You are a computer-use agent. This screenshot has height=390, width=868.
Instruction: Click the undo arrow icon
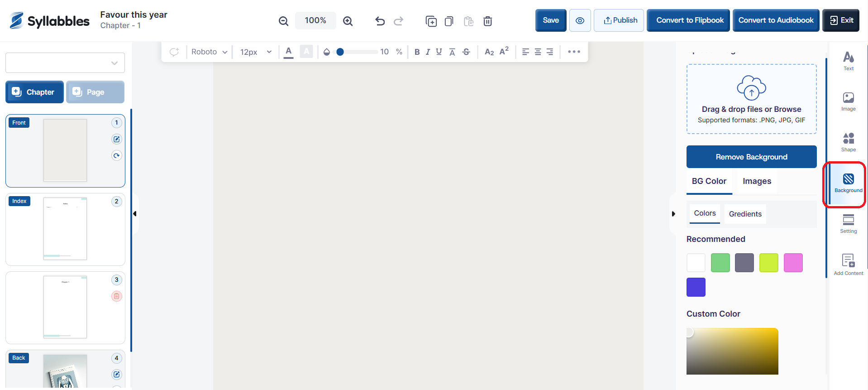point(380,21)
